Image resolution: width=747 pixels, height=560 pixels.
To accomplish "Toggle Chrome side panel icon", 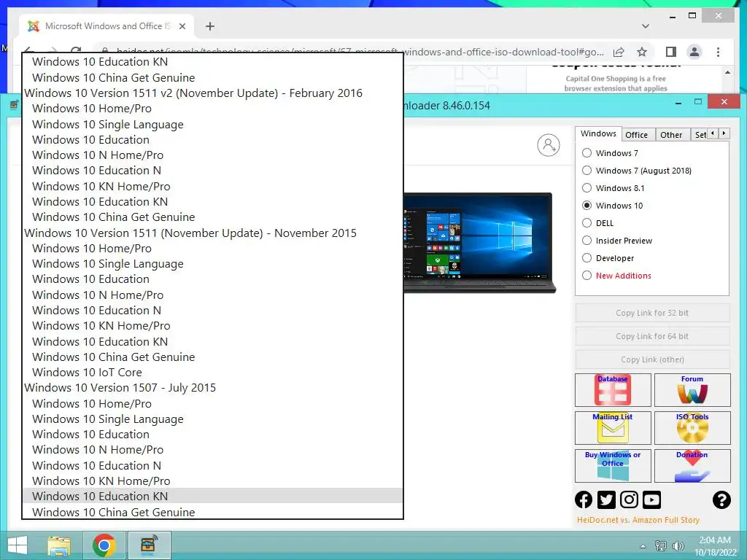I will (671, 52).
